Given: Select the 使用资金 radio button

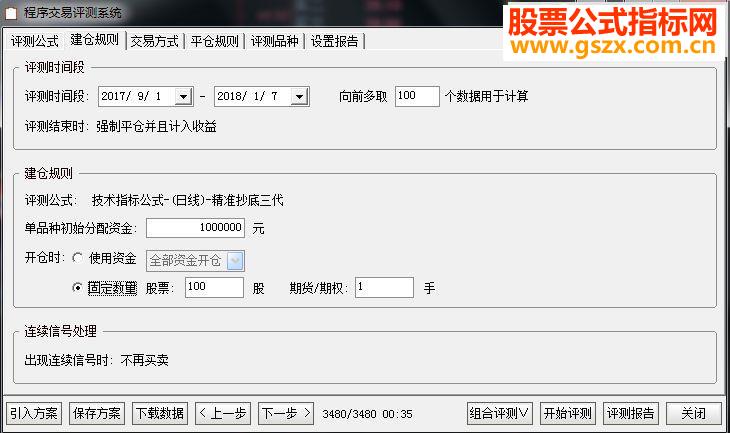Looking at the screenshot, I should tap(78, 257).
